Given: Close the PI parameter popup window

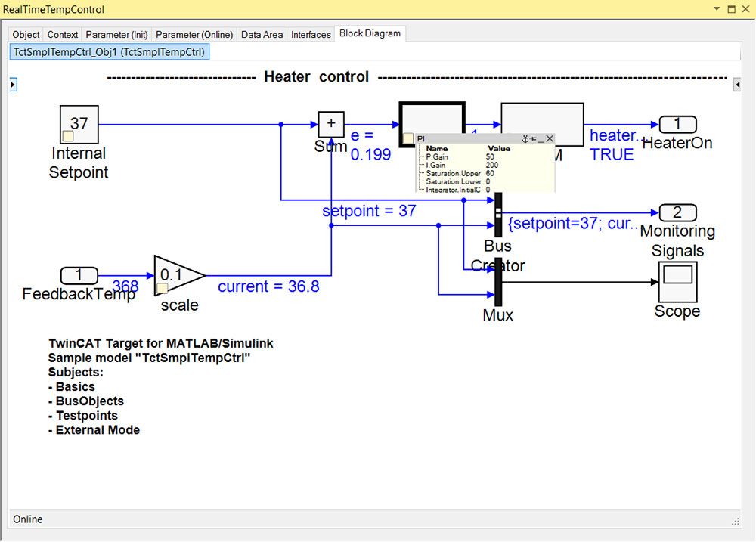Looking at the screenshot, I should (550, 139).
